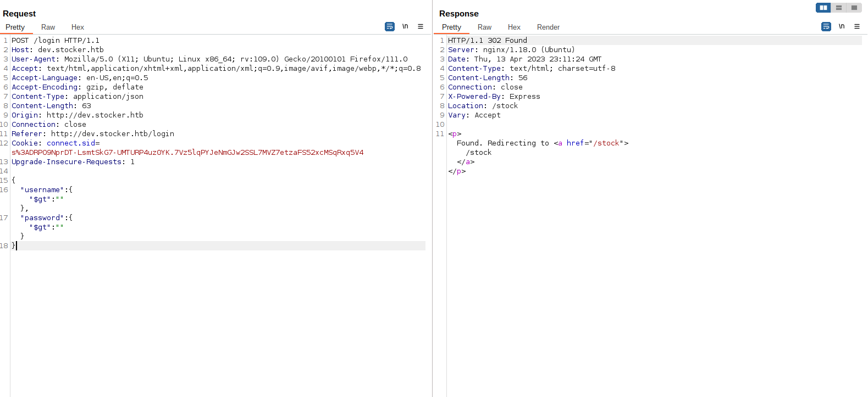Viewport: 868px width, 397px height.
Task: Select the combined tabbed layout view
Action: (x=854, y=8)
